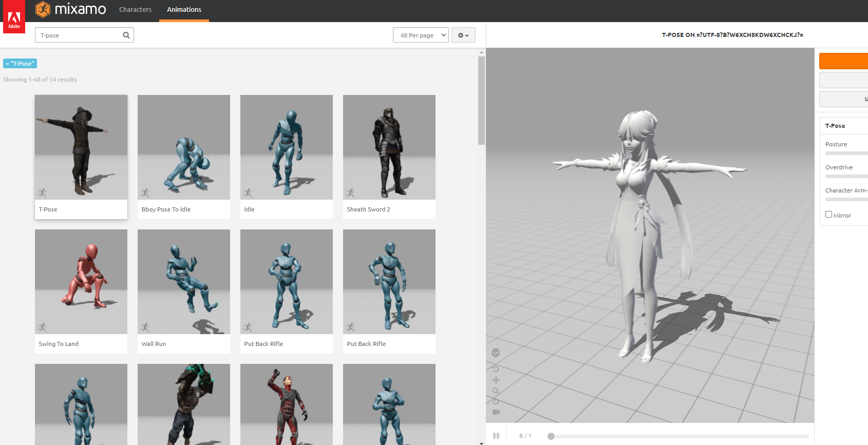
Task: Click the T-POSE ON title text
Action: [732, 35]
